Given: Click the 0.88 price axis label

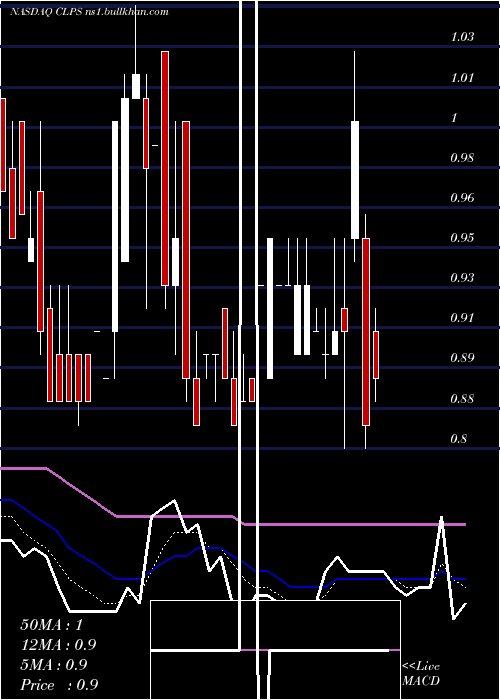Looking at the screenshot, I should point(462,398).
